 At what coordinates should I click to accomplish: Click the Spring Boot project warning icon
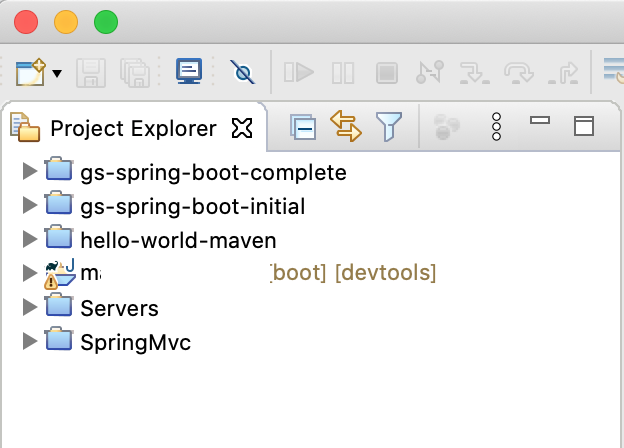[51, 282]
